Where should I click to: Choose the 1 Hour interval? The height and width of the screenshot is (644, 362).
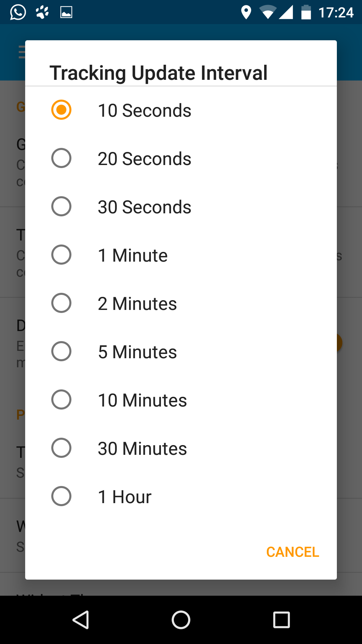pyautogui.click(x=181, y=496)
